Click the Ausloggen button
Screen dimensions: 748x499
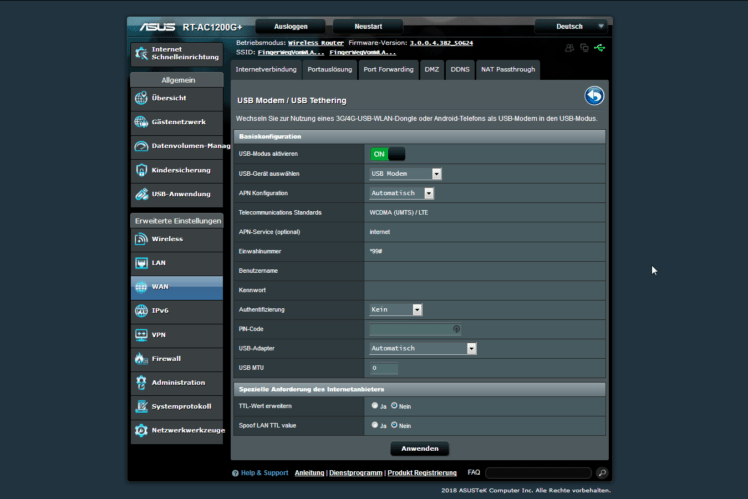[x=291, y=27]
